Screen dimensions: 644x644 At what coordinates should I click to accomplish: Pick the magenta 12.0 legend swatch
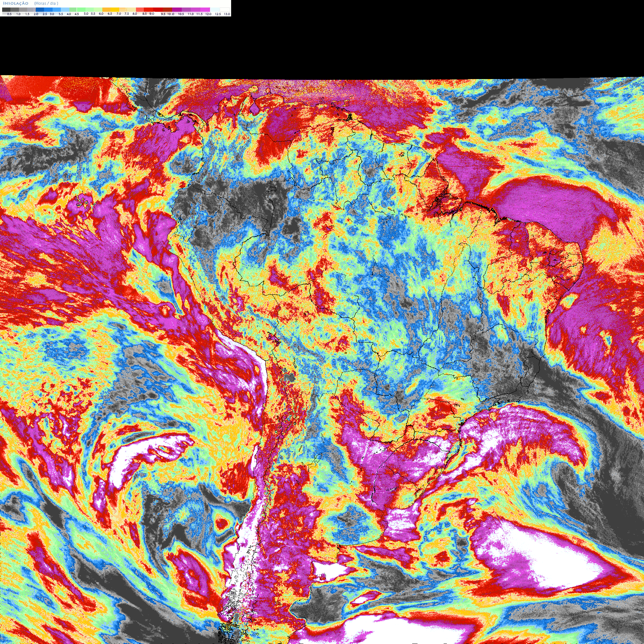click(205, 10)
